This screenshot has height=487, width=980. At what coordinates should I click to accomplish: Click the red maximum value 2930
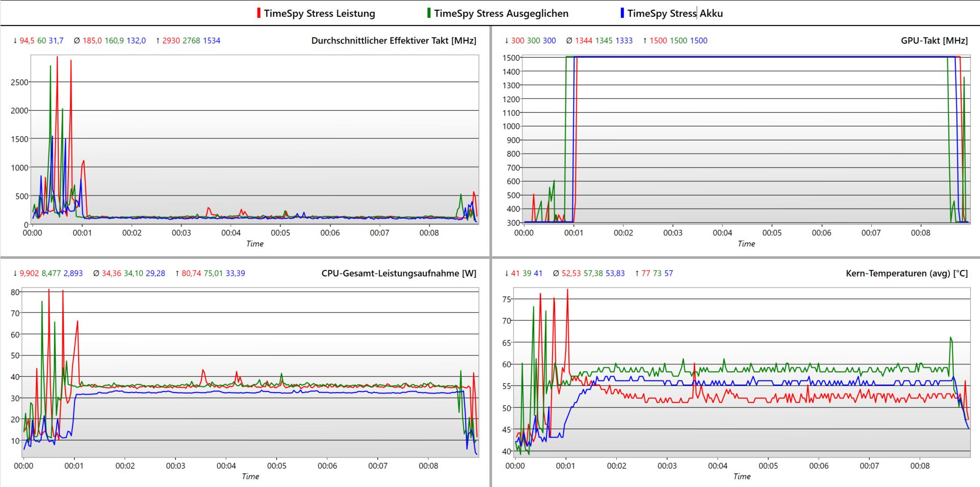[x=171, y=41]
